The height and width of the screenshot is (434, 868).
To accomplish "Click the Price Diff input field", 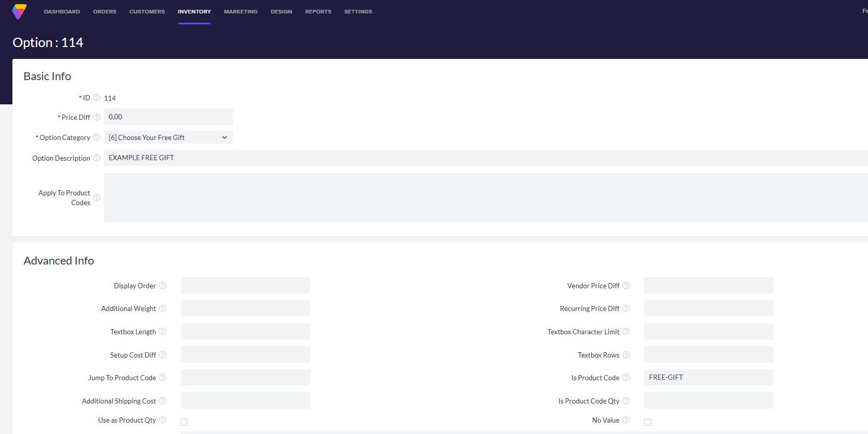I will click(x=169, y=117).
